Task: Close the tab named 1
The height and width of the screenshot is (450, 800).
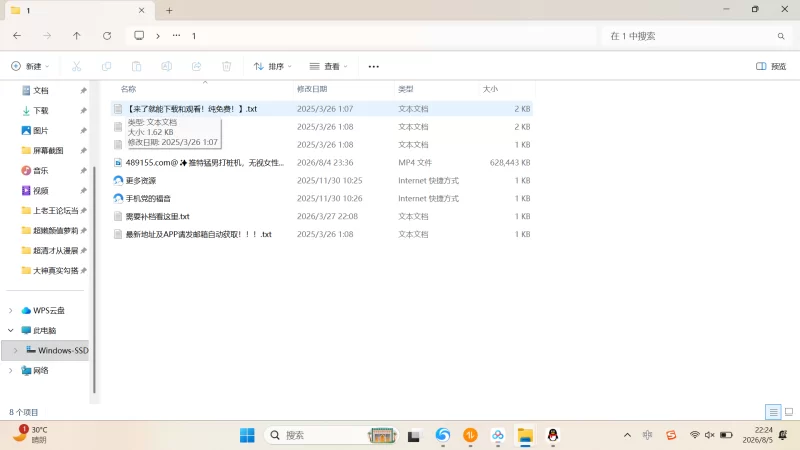Action: [x=141, y=10]
